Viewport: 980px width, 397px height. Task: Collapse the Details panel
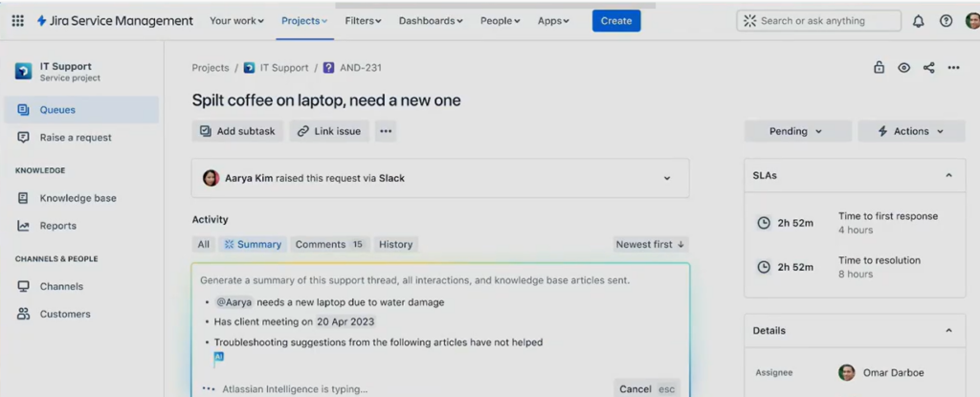tap(948, 330)
